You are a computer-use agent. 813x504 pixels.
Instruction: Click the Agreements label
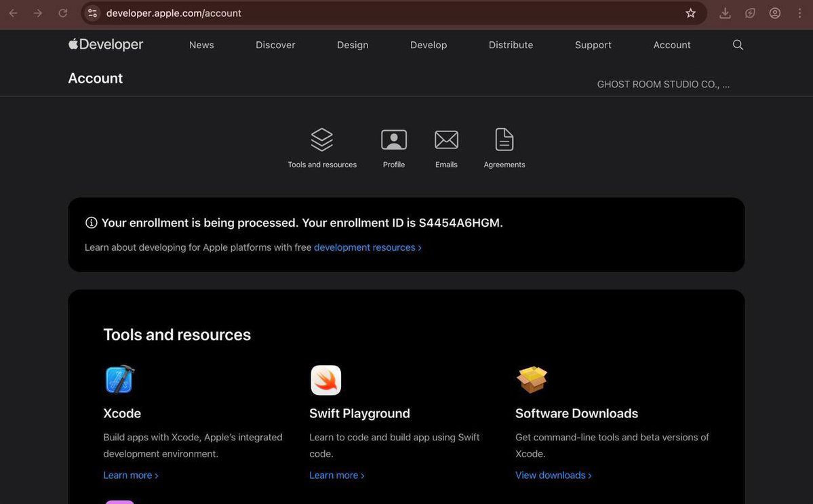[x=504, y=165]
